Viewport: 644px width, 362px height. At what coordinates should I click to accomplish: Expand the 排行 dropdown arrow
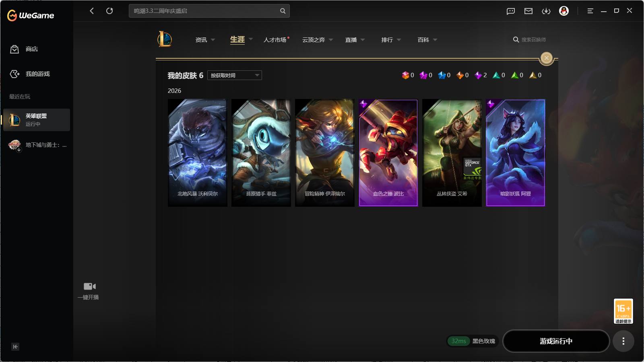point(399,40)
